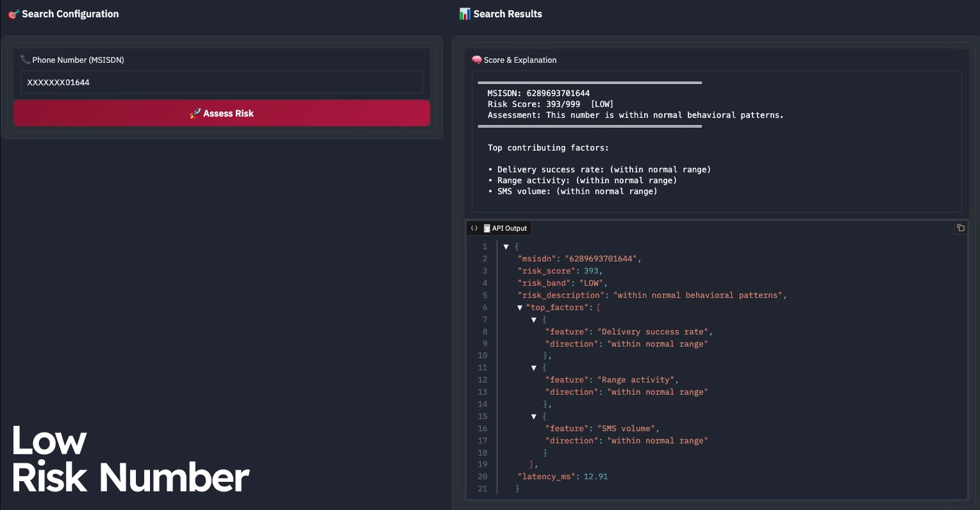Click the Search Results heading
The height and width of the screenshot is (510, 980).
tap(508, 14)
